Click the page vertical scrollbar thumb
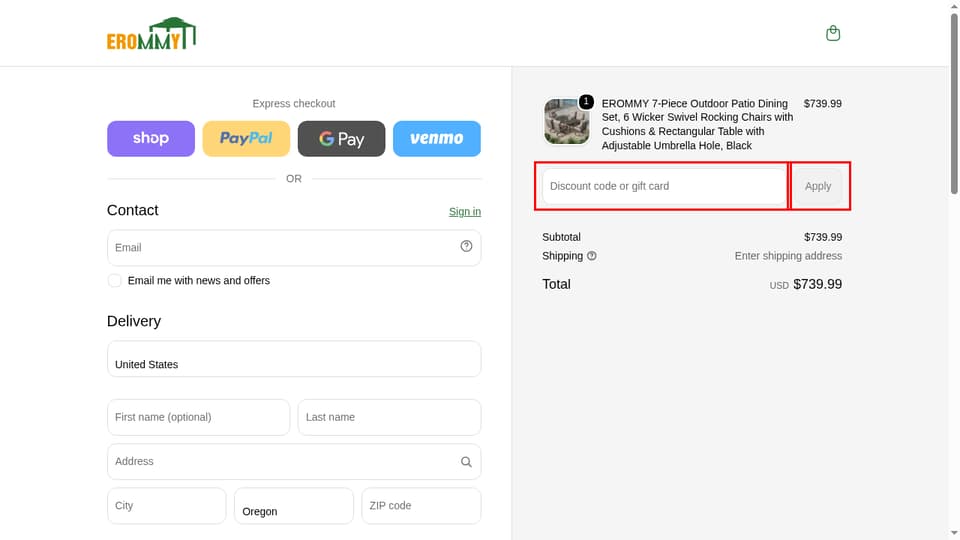Viewport: 960px width, 540px height. click(x=954, y=103)
